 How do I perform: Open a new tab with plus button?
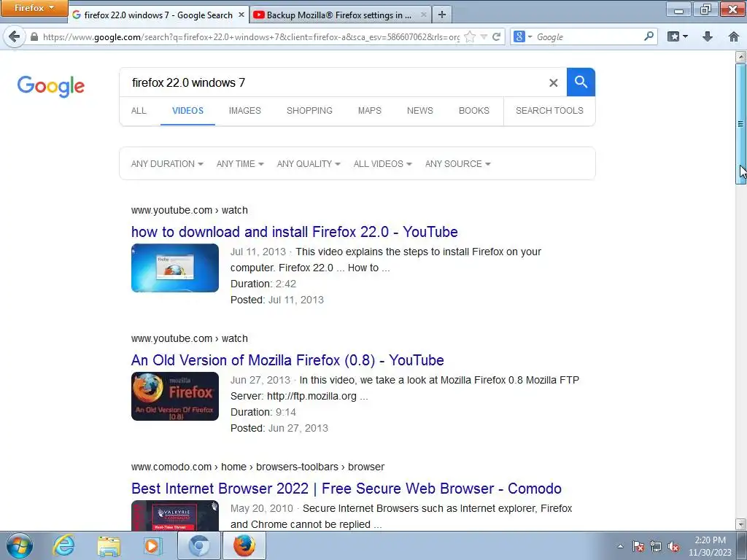tap(442, 15)
